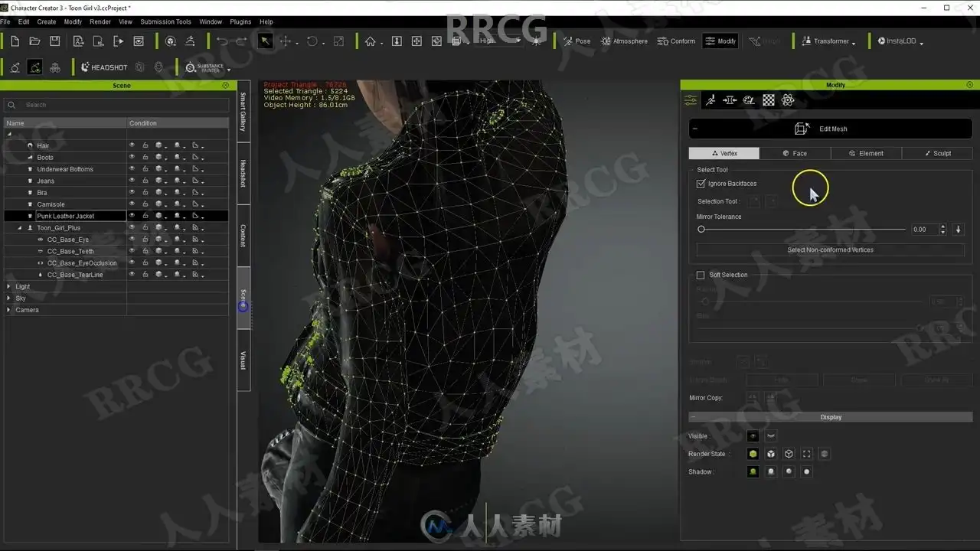
Task: Collapse the Toon_Girl_Plus tree node
Action: point(20,228)
